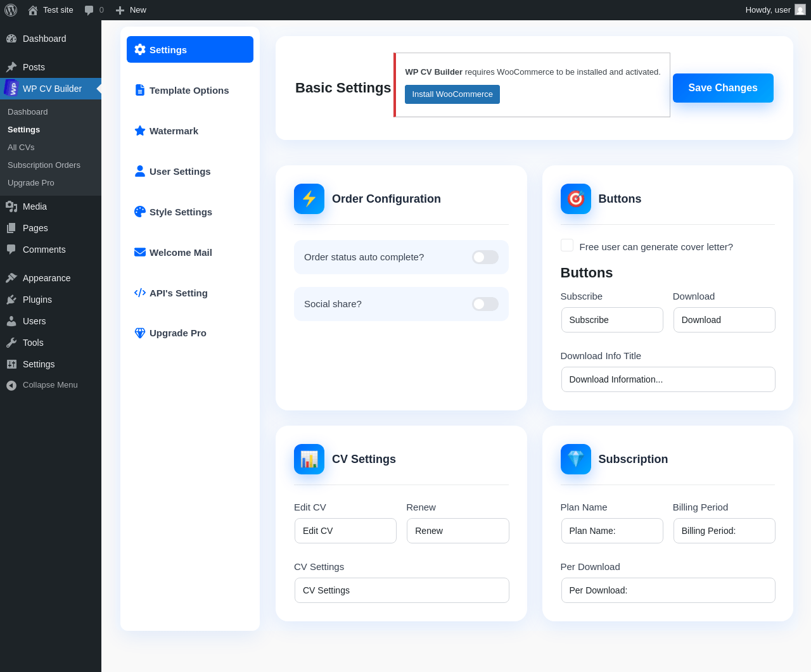Viewport: 811px width, 672px height.
Task: Open the Template Options tab
Action: pyautogui.click(x=190, y=90)
